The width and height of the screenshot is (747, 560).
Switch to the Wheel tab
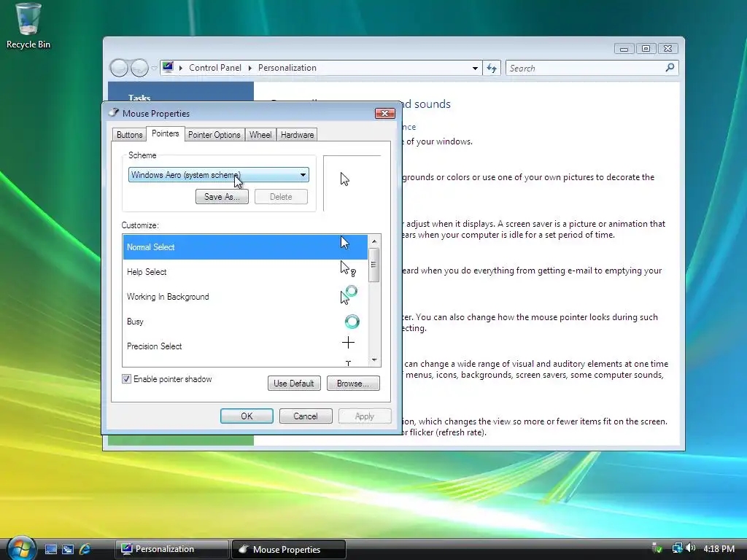pos(260,135)
